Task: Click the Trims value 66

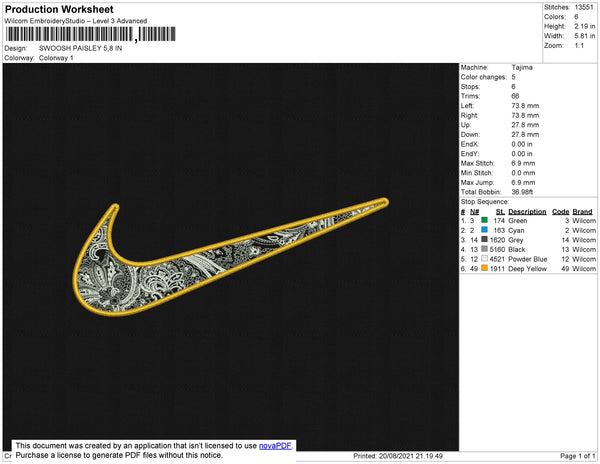Action: click(515, 96)
